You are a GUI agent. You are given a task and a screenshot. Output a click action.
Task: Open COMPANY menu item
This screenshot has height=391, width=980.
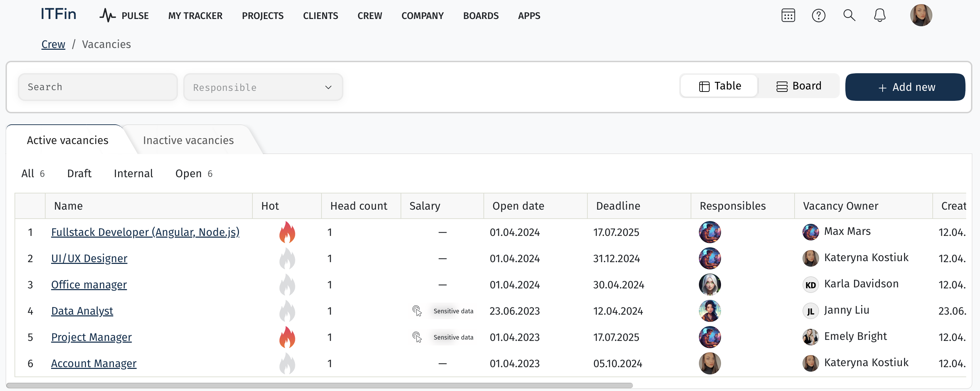point(422,16)
